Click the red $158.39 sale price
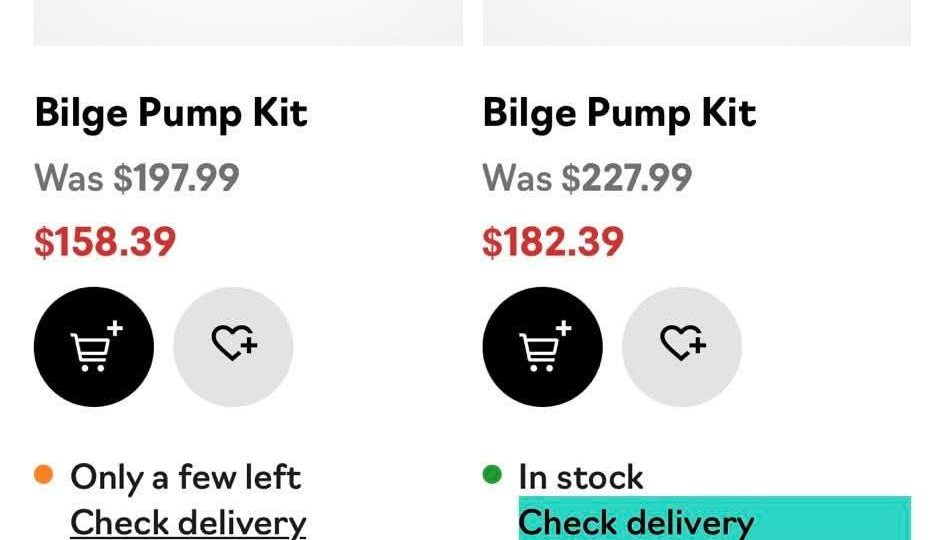 [x=105, y=242]
